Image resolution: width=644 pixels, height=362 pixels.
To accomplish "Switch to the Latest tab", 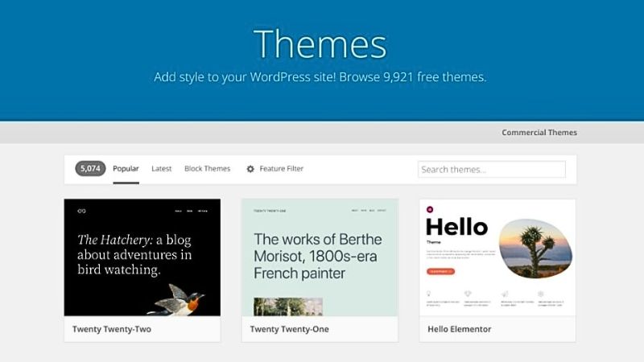I will coord(162,169).
